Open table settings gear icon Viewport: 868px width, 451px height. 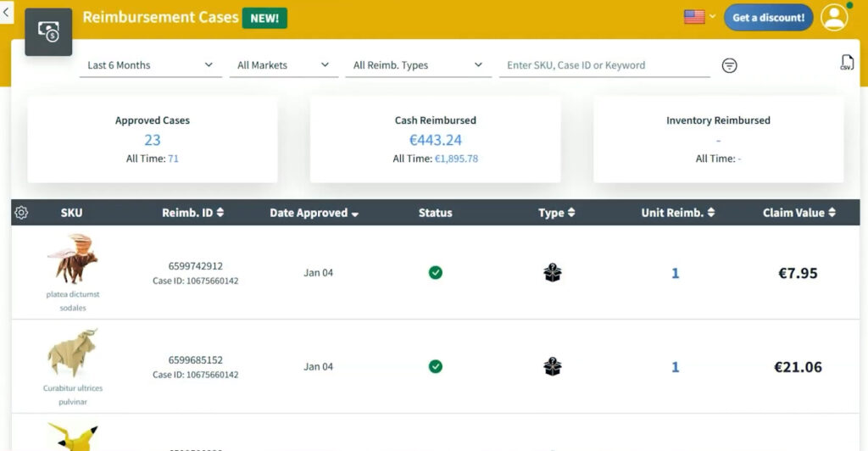(21, 213)
